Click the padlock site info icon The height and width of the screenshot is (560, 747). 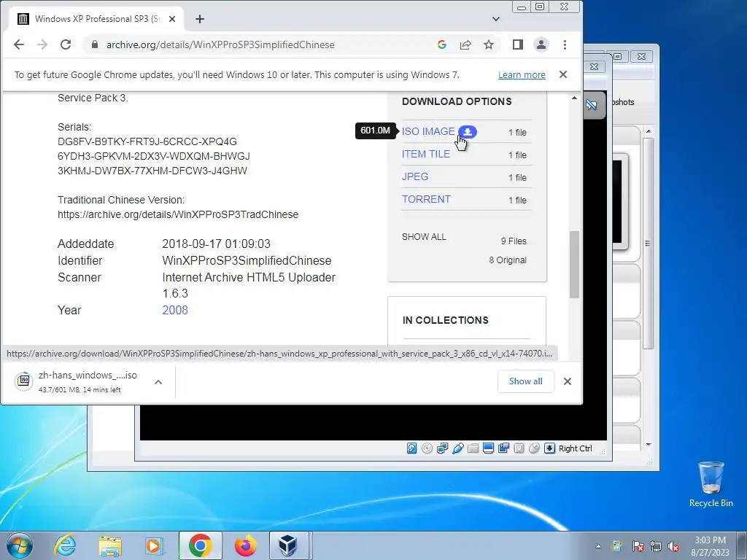pos(95,44)
